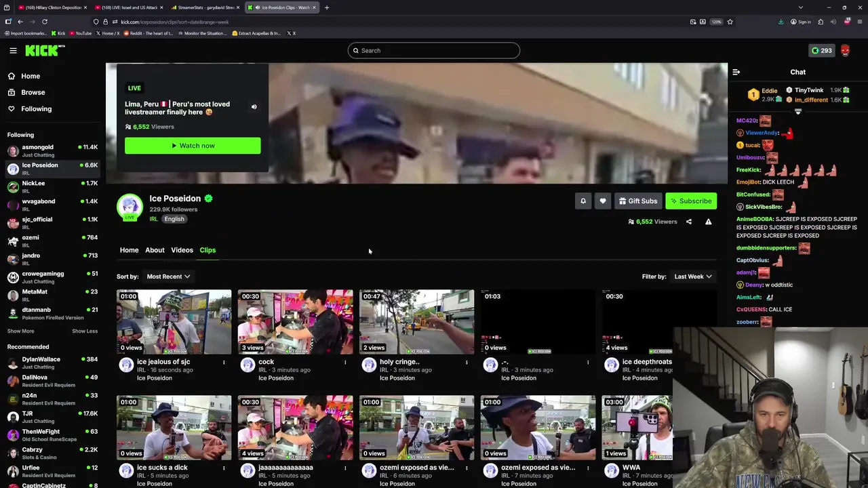Open the Last Week filter dropdown
Screen dimensions: 868x488
692,277
